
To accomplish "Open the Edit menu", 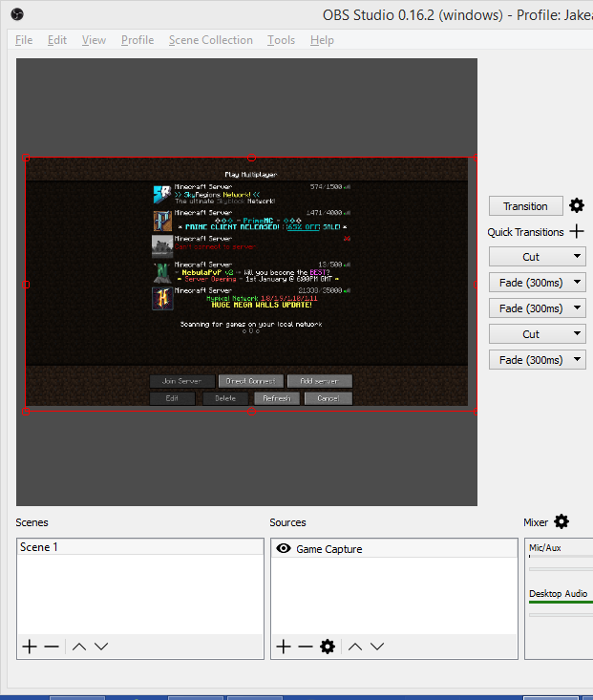I will click(x=57, y=40).
